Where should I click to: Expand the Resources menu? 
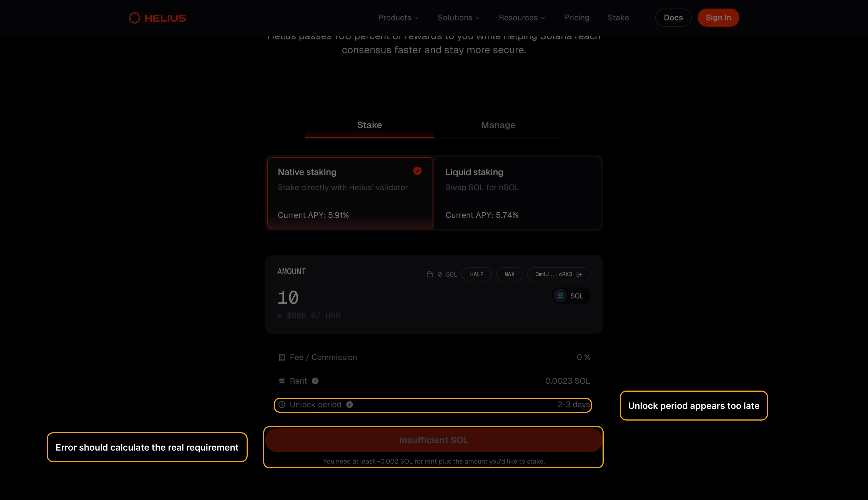point(522,17)
